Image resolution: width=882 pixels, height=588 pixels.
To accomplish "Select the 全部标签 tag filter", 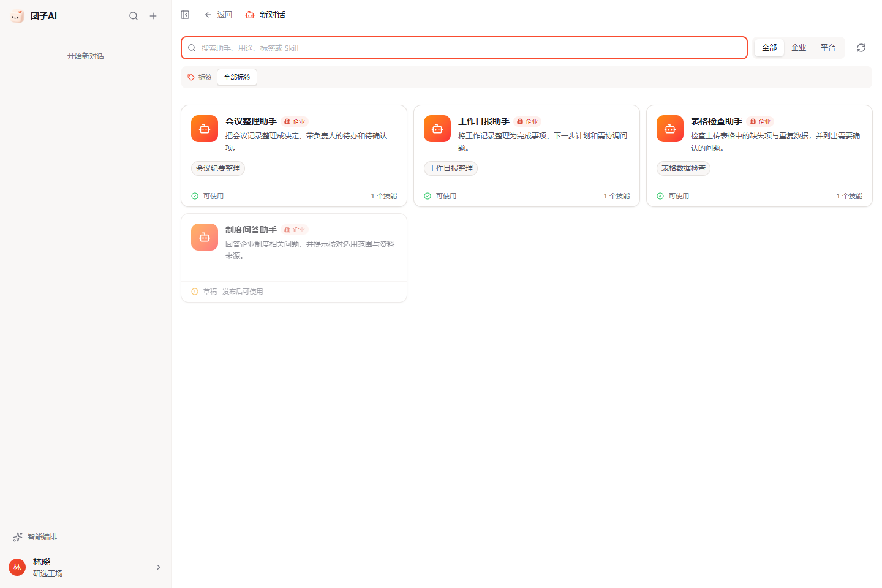I will (x=237, y=77).
